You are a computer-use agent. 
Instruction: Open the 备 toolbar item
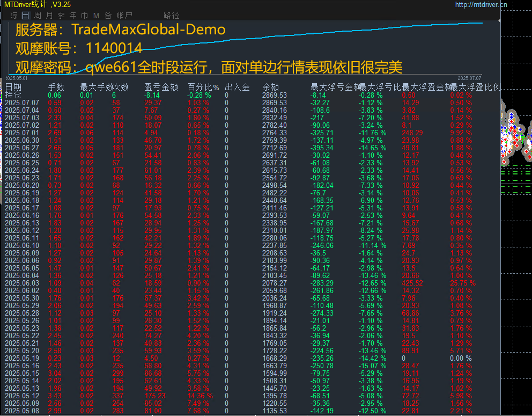[x=108, y=16]
